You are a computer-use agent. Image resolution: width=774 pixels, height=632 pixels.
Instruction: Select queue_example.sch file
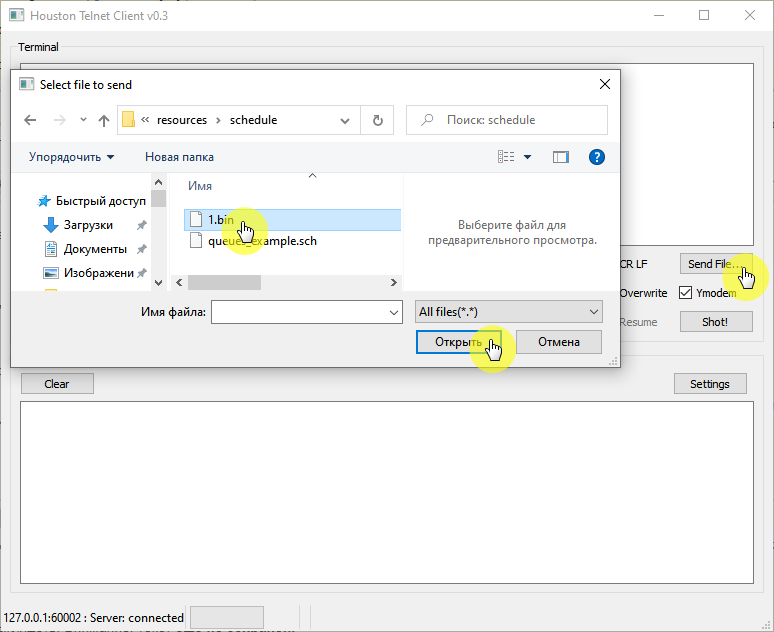262,241
